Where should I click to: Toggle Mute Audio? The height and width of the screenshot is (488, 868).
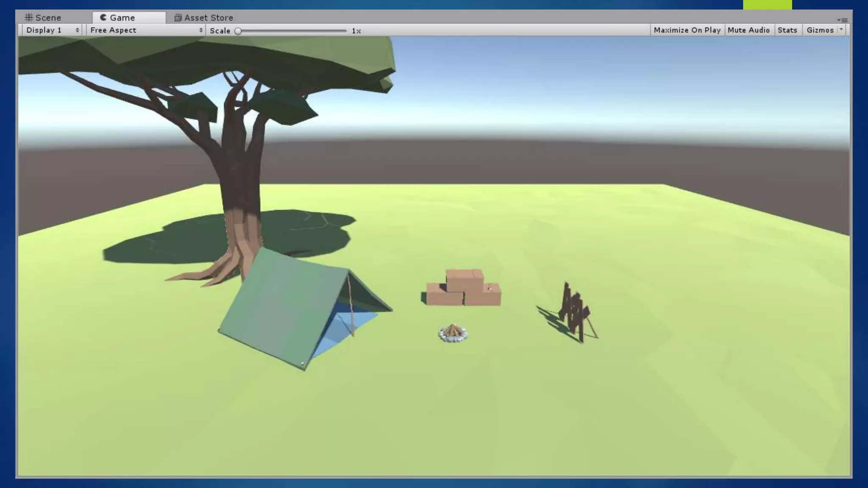pos(748,30)
